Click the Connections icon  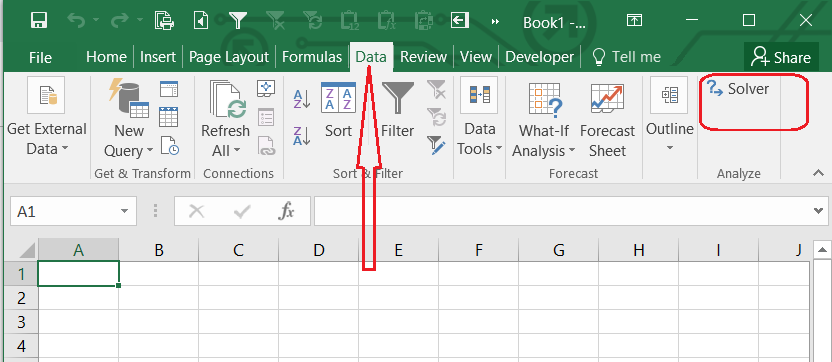tap(266, 88)
